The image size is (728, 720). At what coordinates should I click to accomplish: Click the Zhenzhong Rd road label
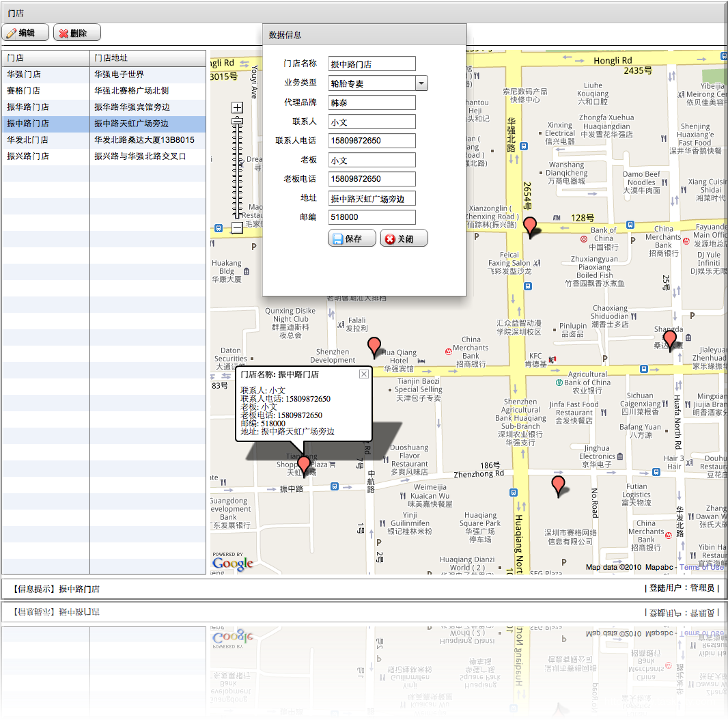(x=479, y=474)
